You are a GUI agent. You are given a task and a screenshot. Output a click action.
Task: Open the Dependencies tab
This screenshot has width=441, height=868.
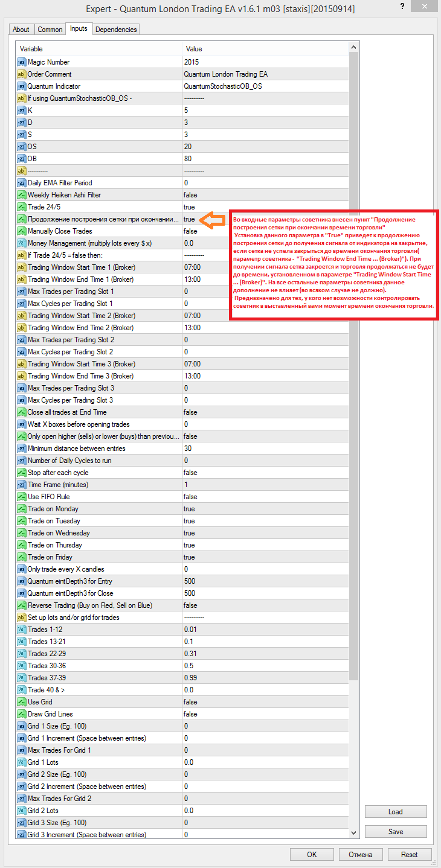coord(117,30)
